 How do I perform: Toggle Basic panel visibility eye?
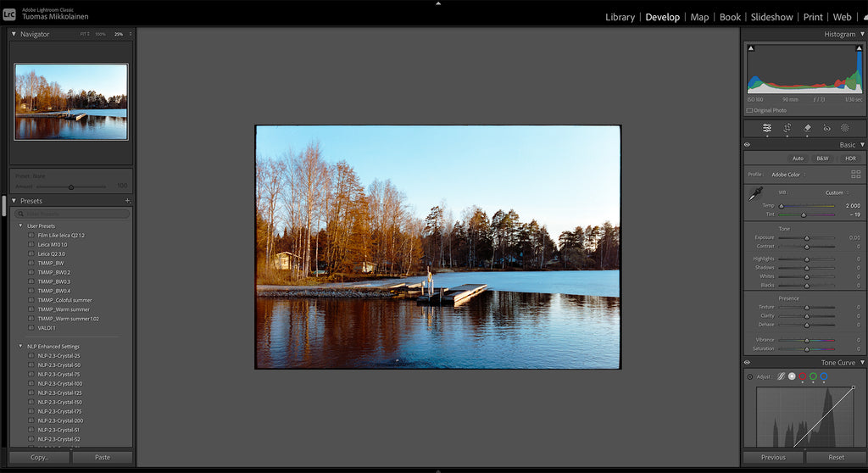(x=747, y=145)
